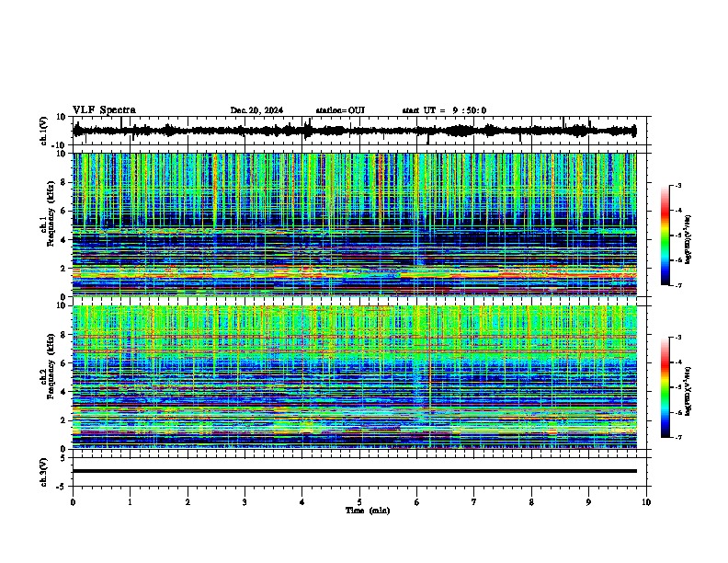Click the 'start UT = 9 : 50: 0' text
The width and height of the screenshot is (728, 563).
tap(444, 110)
